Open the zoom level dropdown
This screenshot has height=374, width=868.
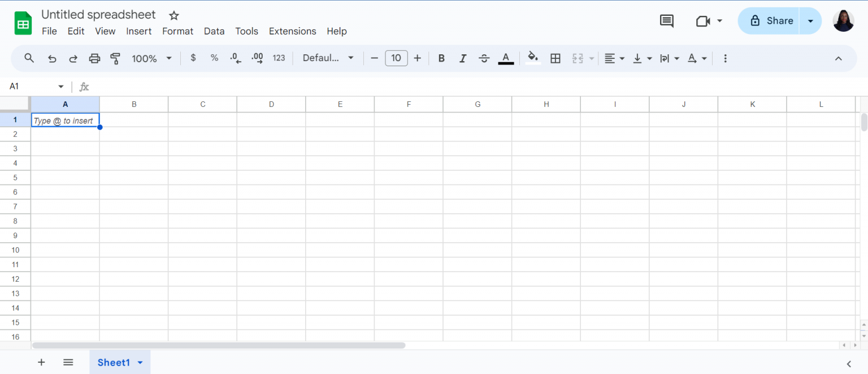[x=151, y=58]
